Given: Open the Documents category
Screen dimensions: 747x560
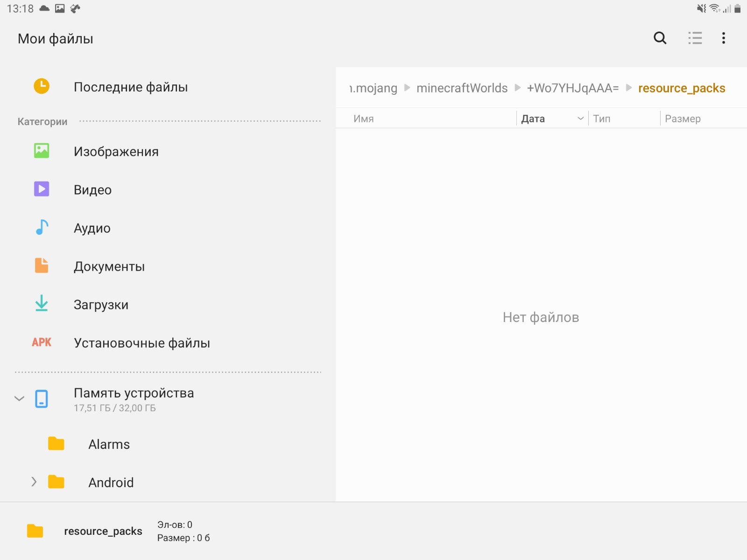Looking at the screenshot, I should (109, 266).
